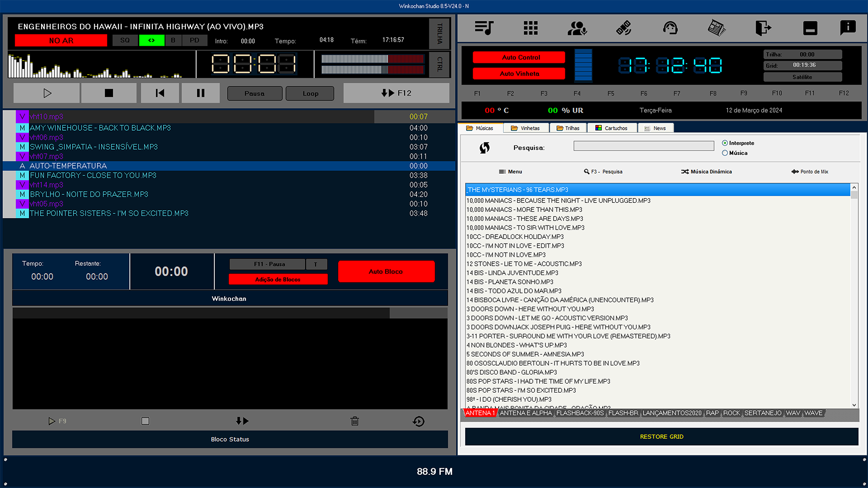
Task: Click the block stop square icon
Action: pos(145,421)
